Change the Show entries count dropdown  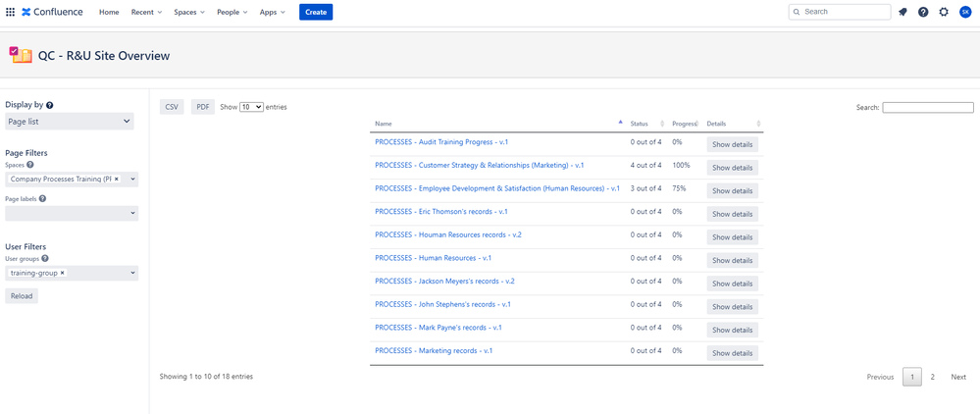(x=252, y=107)
